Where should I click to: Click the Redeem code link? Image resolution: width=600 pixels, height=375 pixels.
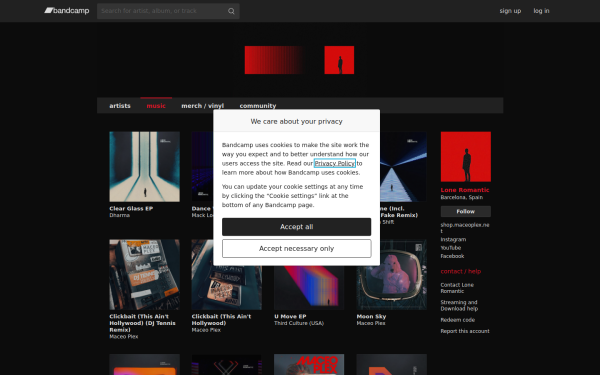click(x=458, y=320)
